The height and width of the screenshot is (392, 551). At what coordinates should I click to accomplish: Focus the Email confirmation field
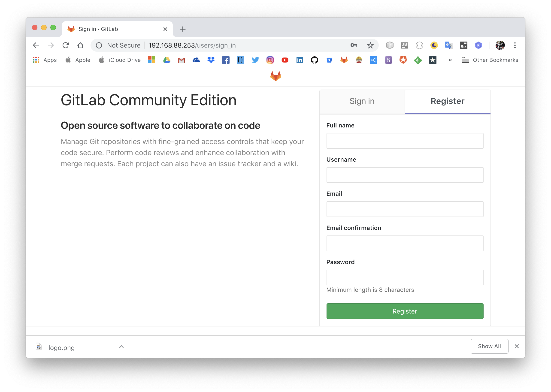[x=405, y=243]
